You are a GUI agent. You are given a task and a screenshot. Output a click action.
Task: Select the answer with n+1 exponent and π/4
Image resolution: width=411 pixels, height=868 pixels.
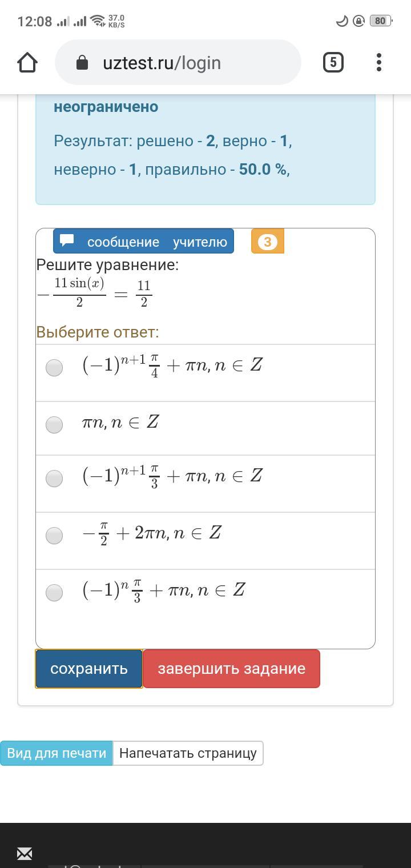(x=54, y=367)
